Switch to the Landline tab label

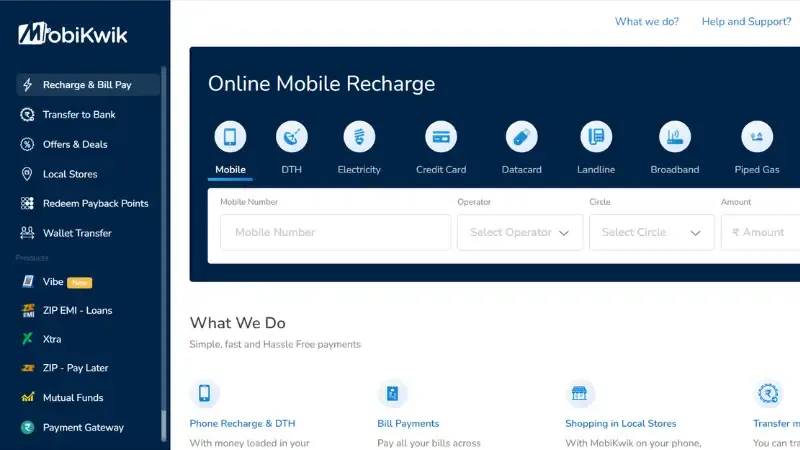[x=596, y=170]
